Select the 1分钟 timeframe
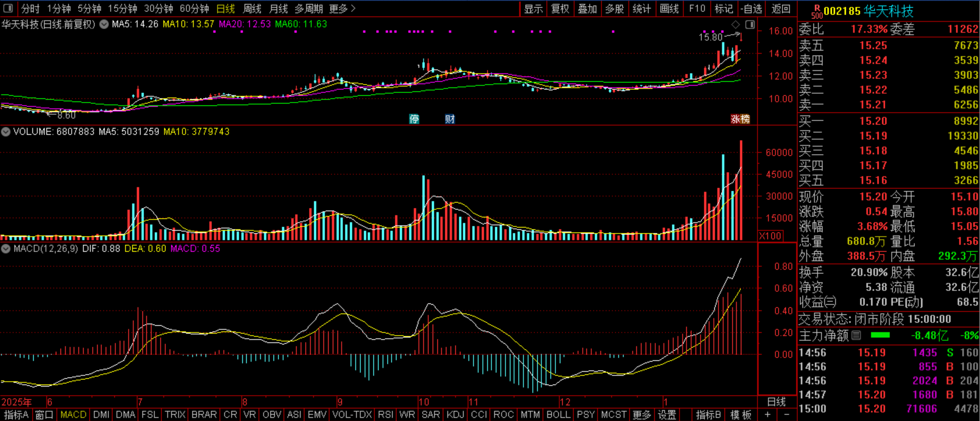The height and width of the screenshot is (421, 980). (x=59, y=9)
